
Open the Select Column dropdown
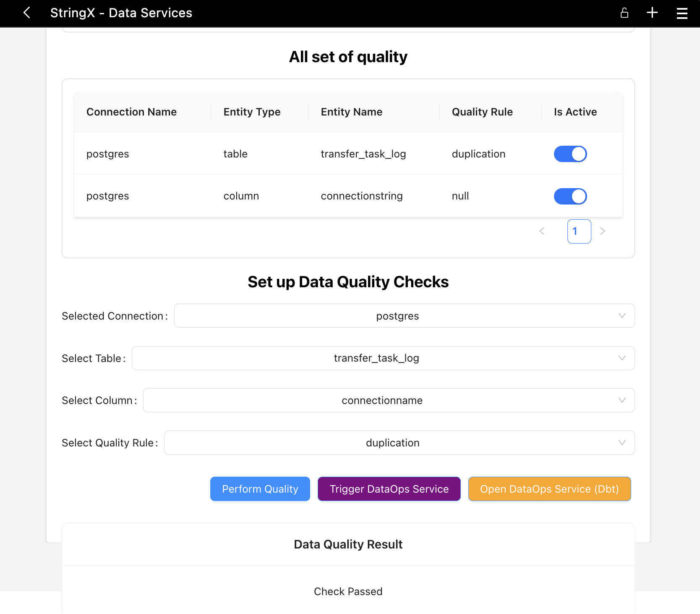pos(388,400)
